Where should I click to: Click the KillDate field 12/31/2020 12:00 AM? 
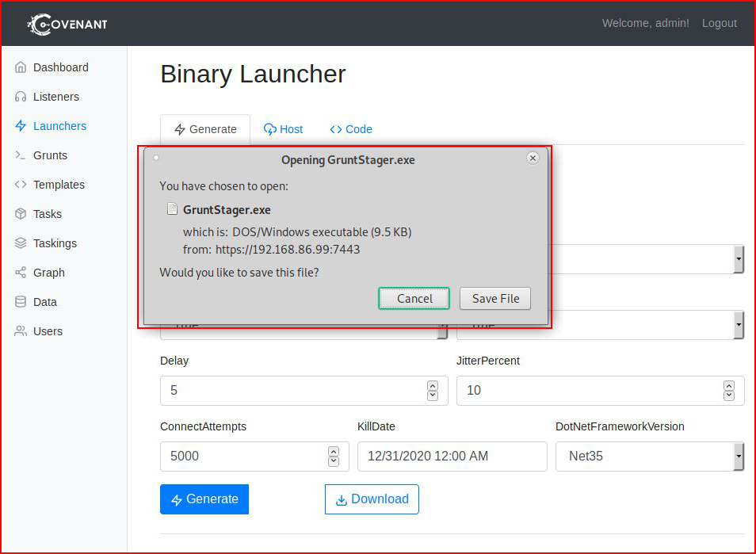coord(452,457)
